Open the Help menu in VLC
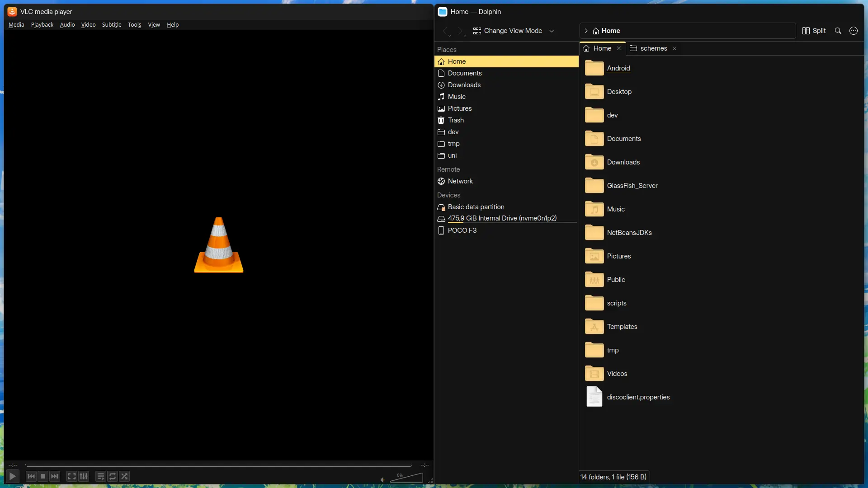 coord(173,25)
